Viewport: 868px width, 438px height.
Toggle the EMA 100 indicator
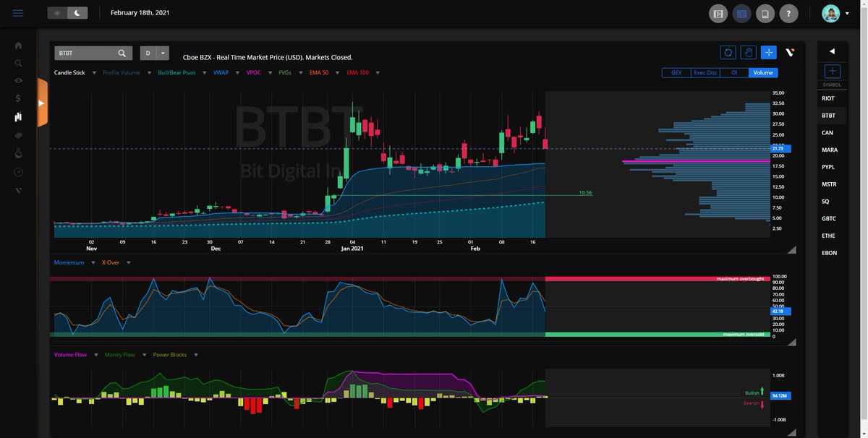pos(357,73)
